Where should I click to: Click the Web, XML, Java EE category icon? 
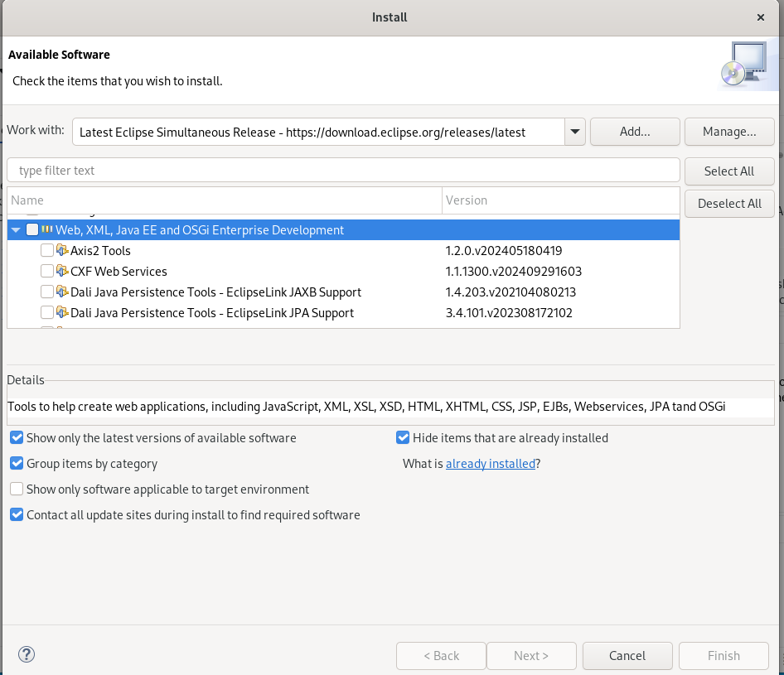[x=47, y=229]
